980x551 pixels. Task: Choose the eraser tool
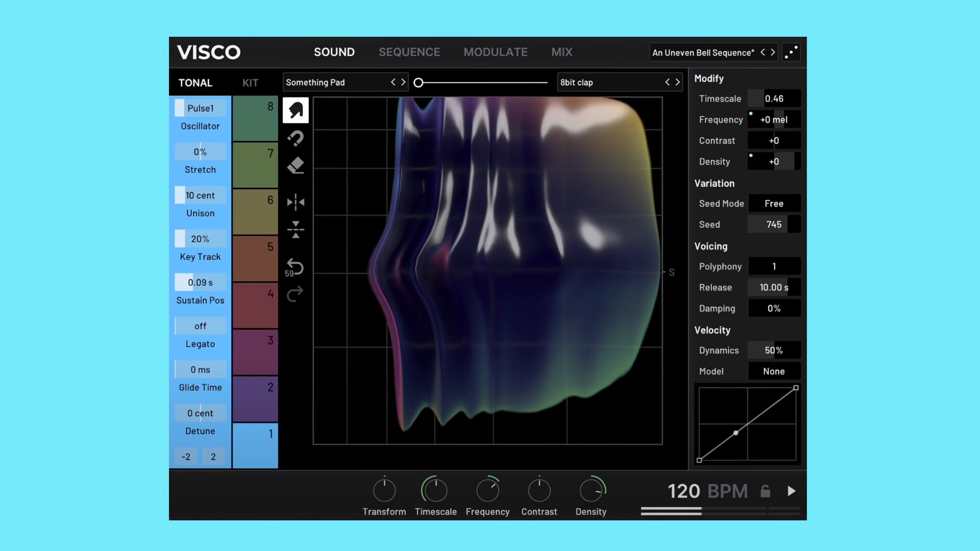(x=296, y=165)
